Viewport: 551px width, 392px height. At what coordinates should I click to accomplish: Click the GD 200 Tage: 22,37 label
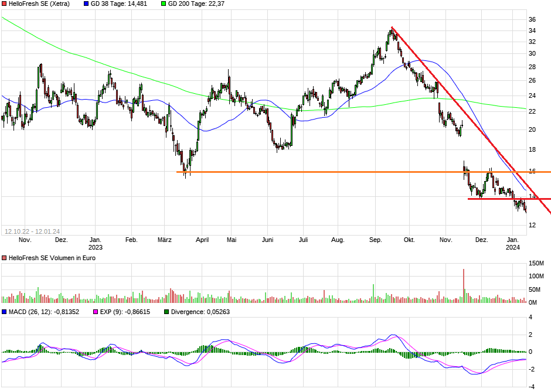pos(196,4)
